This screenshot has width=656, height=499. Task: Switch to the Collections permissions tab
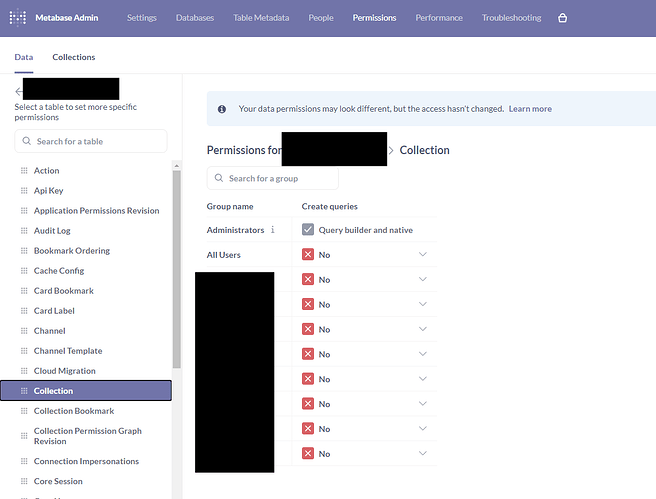tap(74, 57)
